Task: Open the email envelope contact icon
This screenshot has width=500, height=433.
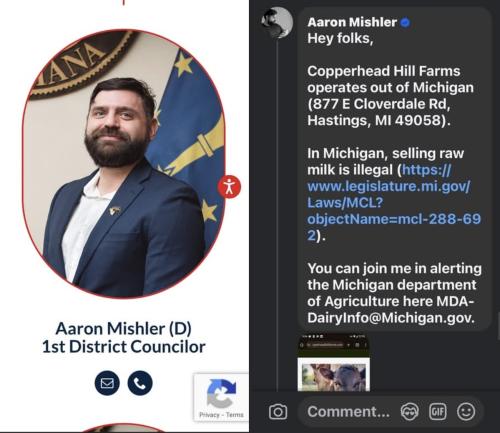Action: [x=107, y=383]
